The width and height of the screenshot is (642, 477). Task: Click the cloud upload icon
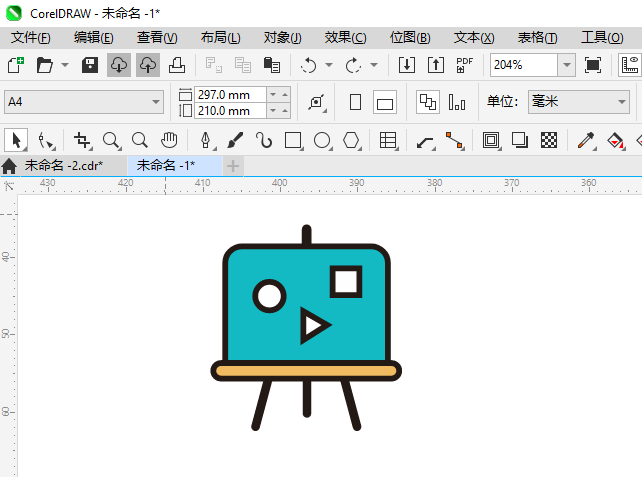pos(148,65)
